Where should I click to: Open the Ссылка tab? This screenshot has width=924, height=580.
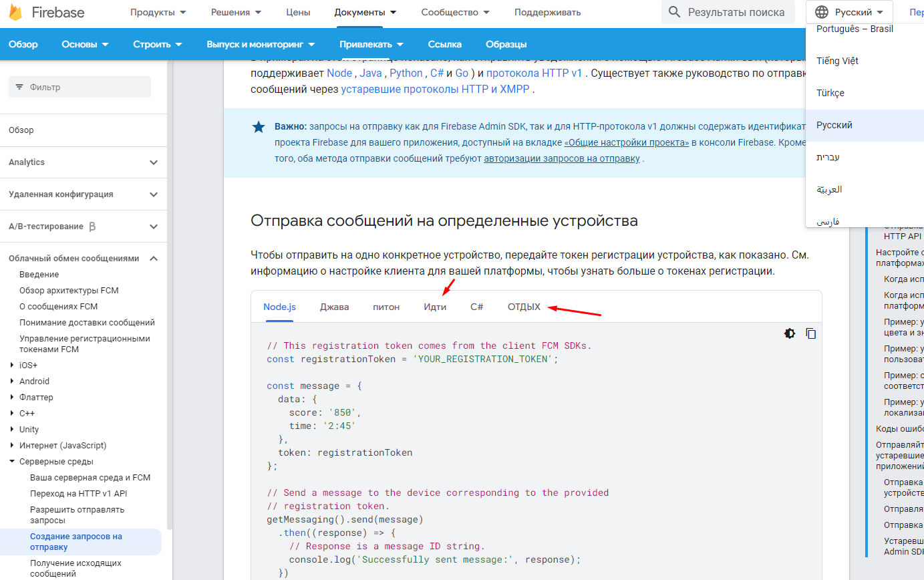click(x=445, y=44)
